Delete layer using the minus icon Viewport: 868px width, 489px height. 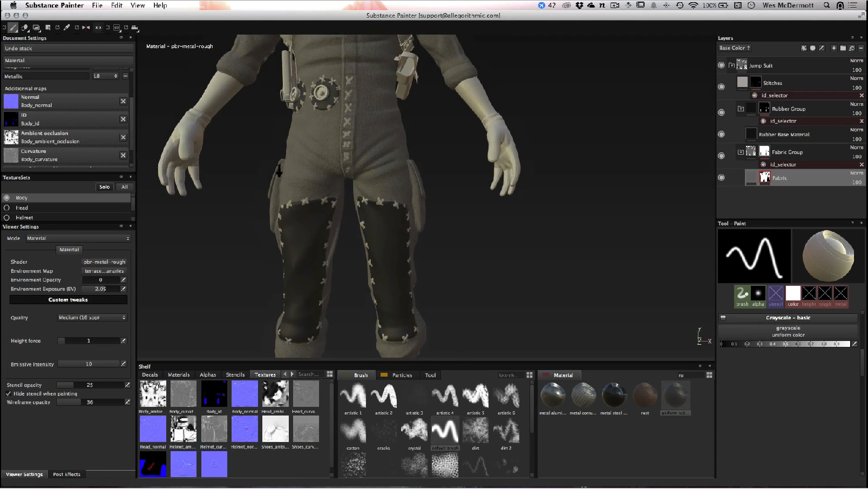[x=861, y=48]
